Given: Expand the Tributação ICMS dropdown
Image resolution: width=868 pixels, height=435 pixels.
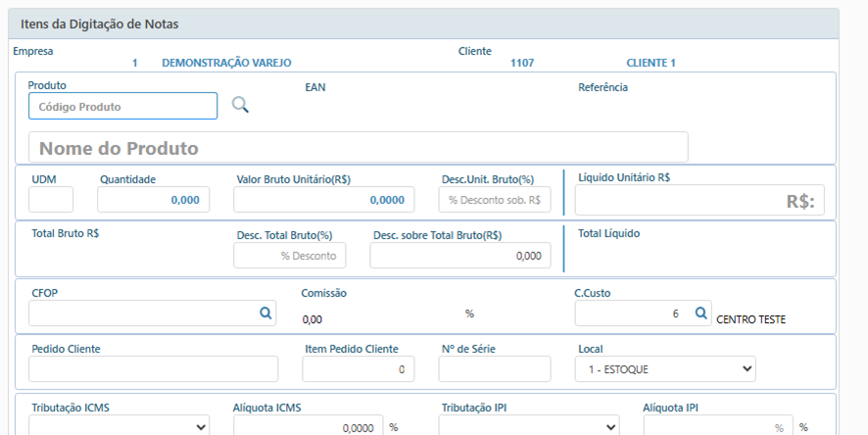Looking at the screenshot, I should [119, 426].
